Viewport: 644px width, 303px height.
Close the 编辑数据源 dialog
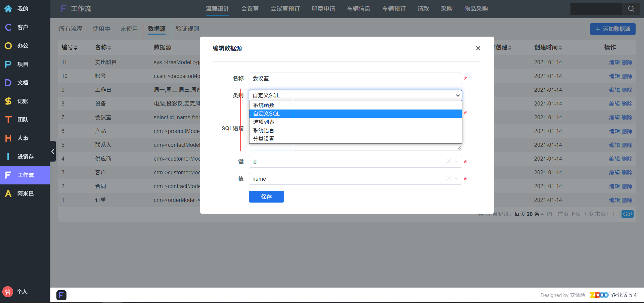tap(478, 48)
